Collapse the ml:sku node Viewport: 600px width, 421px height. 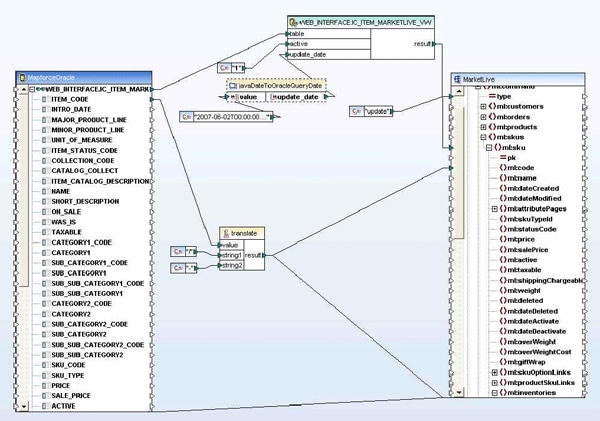coord(489,147)
